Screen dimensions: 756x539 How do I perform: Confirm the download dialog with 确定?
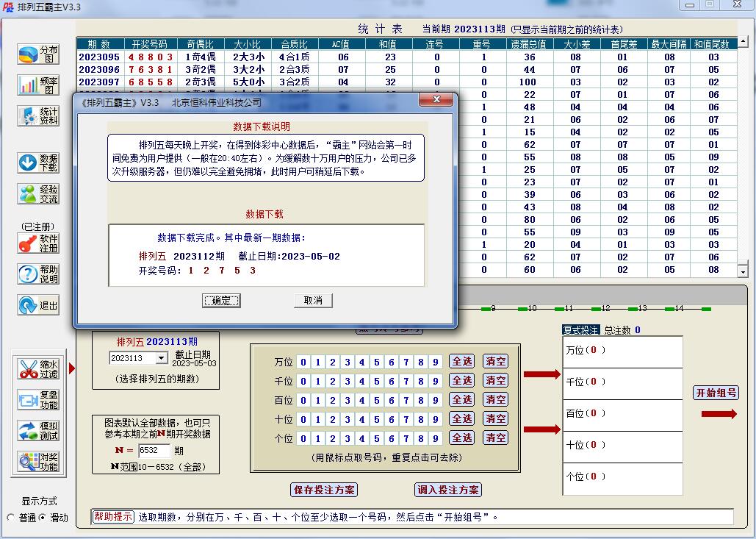[x=221, y=300]
